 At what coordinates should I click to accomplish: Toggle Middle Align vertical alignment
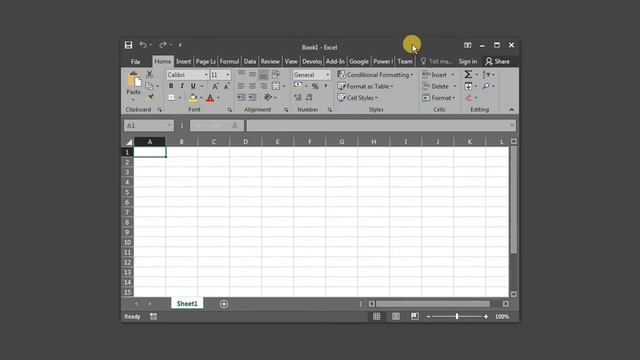pos(253,74)
